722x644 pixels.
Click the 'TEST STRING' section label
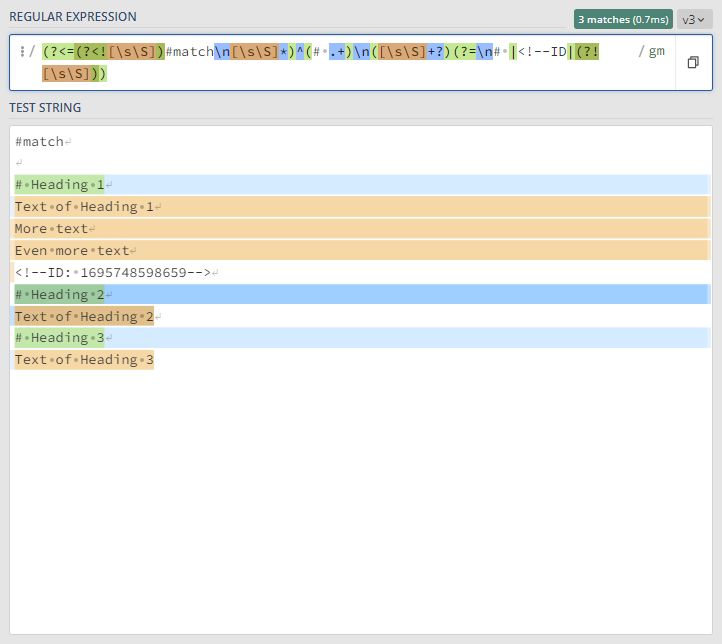[x=45, y=108]
